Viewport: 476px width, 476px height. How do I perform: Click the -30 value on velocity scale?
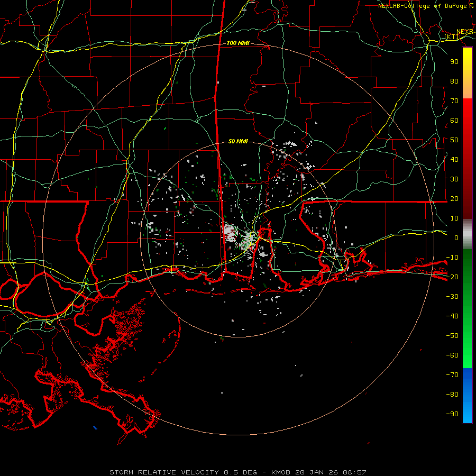452,297
